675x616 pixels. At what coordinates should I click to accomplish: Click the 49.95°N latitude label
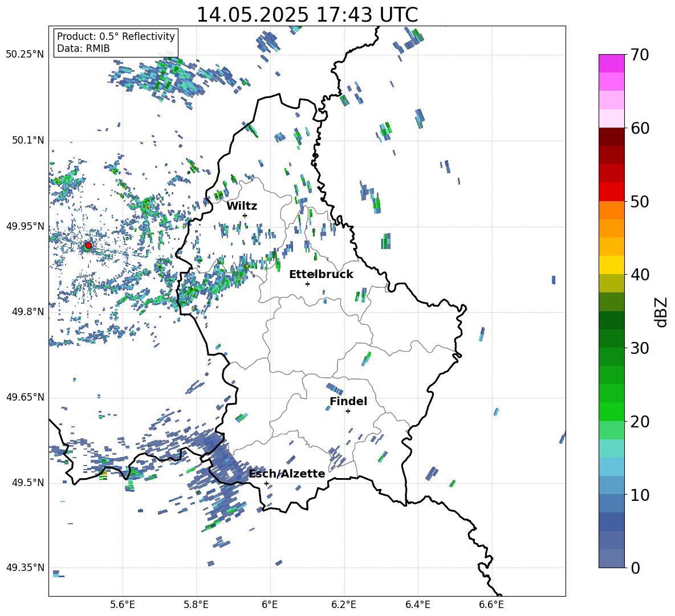[x=25, y=226]
